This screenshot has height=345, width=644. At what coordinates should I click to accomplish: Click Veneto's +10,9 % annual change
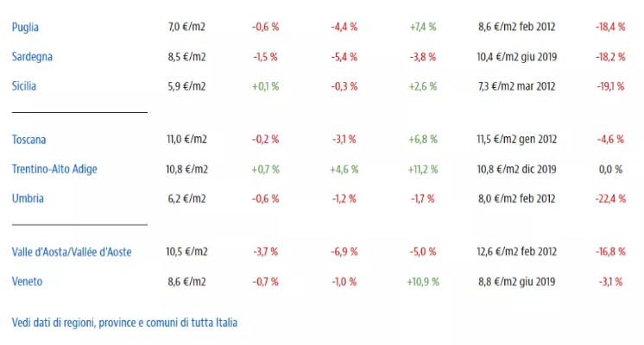point(423,281)
